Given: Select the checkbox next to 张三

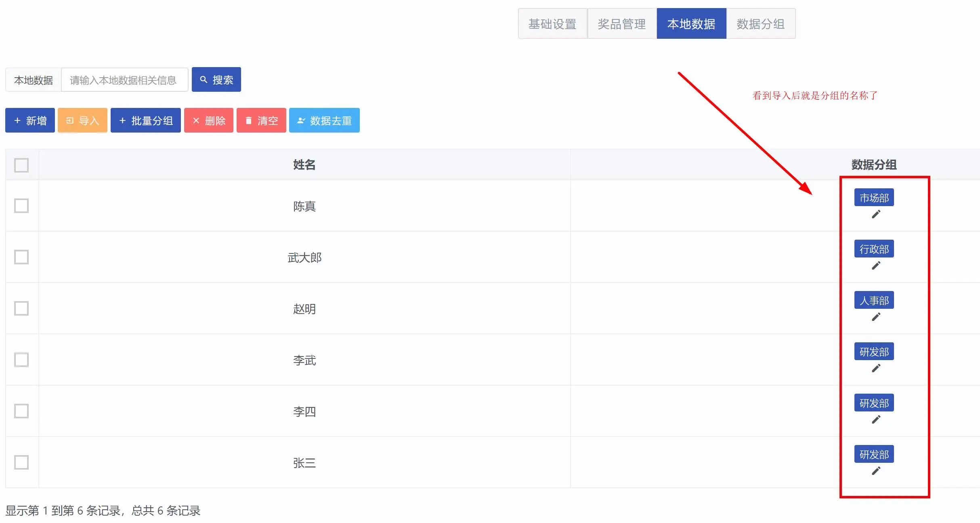Looking at the screenshot, I should coord(21,462).
